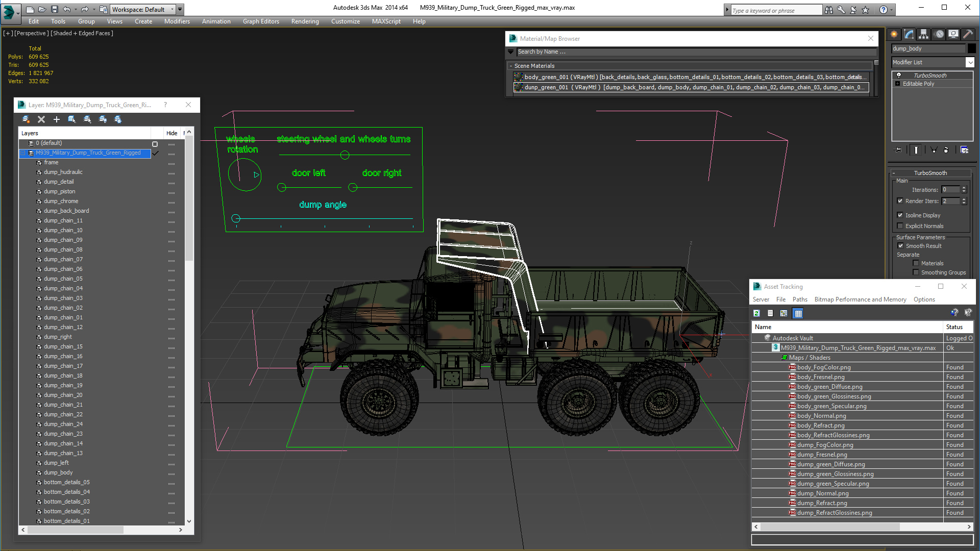Open the Motion command panel
The width and height of the screenshot is (980, 551).
point(939,34)
